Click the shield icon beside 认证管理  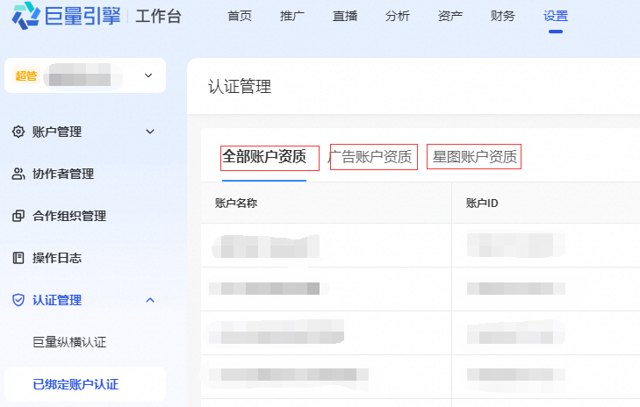[x=18, y=300]
